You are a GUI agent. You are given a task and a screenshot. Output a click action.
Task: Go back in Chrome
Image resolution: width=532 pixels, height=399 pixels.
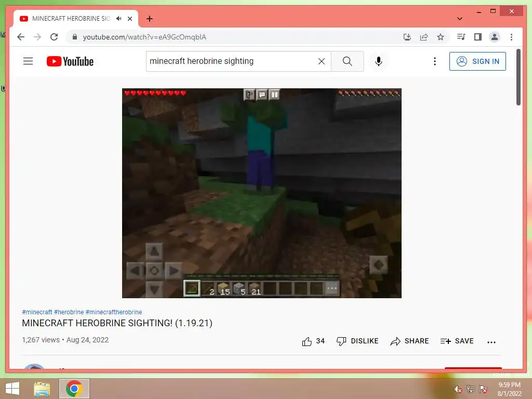pos(21,37)
